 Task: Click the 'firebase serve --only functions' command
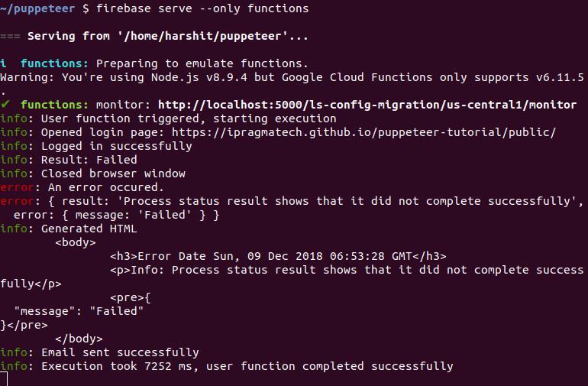click(x=202, y=8)
